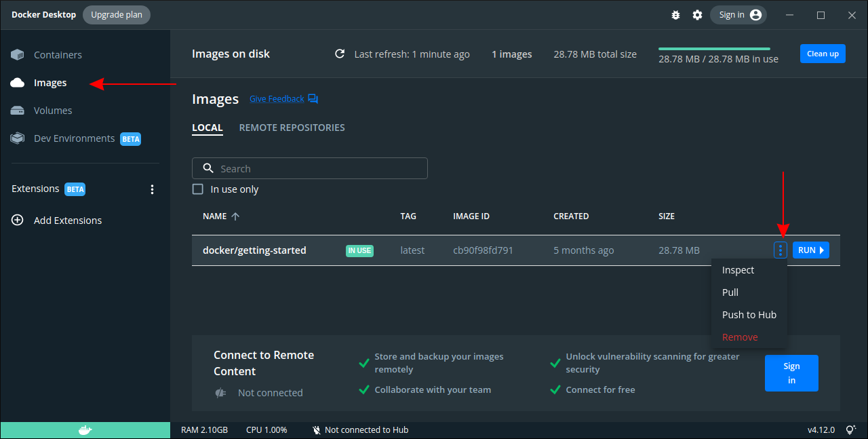868x439 pixels.
Task: Open the Extensions overflow menu
Action: point(152,189)
